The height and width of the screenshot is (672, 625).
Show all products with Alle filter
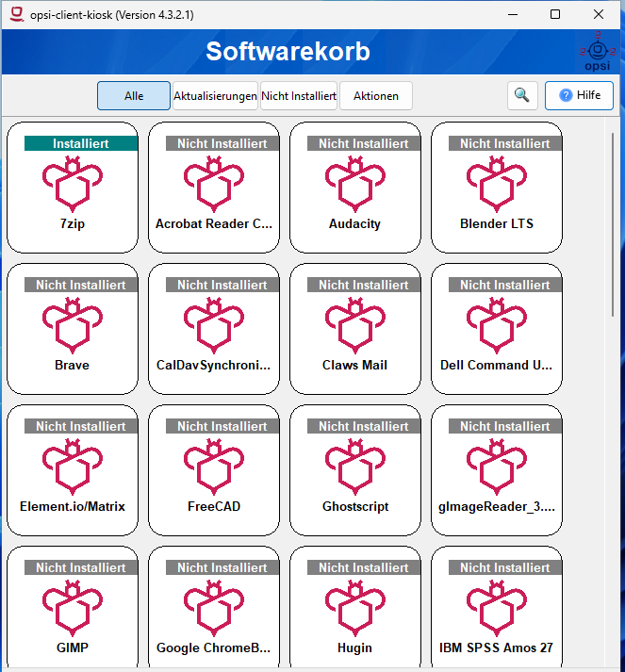[x=134, y=95]
